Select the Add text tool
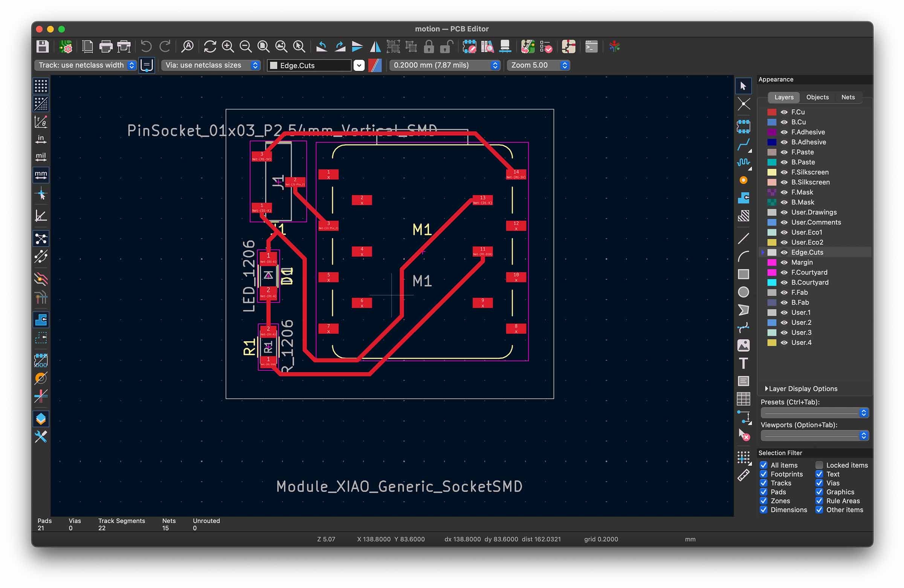This screenshot has height=588, width=904. [x=743, y=363]
